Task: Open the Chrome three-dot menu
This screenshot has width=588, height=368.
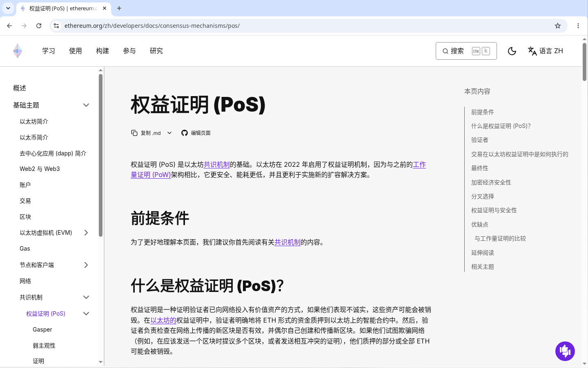Action: pyautogui.click(x=578, y=26)
